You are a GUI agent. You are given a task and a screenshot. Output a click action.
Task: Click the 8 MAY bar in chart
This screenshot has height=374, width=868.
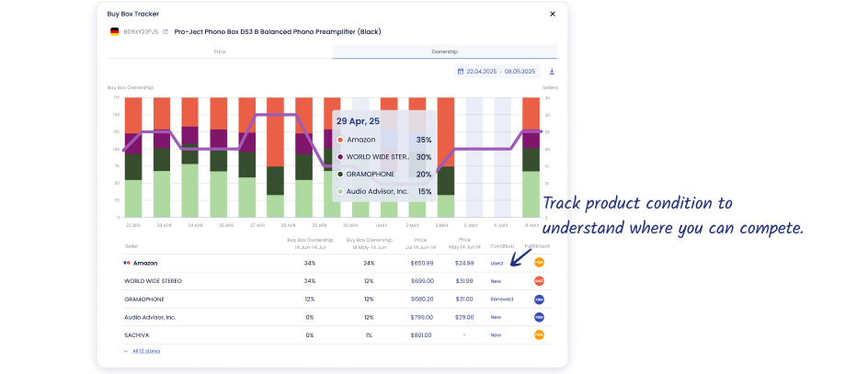point(531,157)
